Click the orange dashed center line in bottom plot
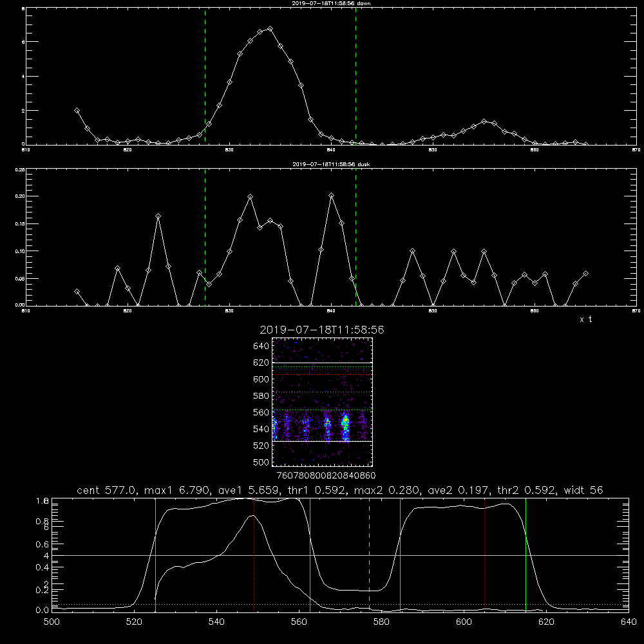This screenshot has width=644, height=644. coord(369,554)
